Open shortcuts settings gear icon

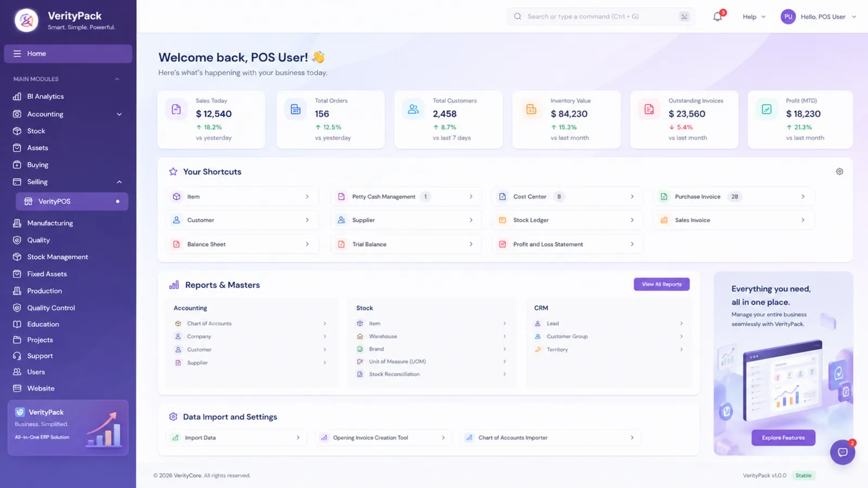[x=839, y=171]
